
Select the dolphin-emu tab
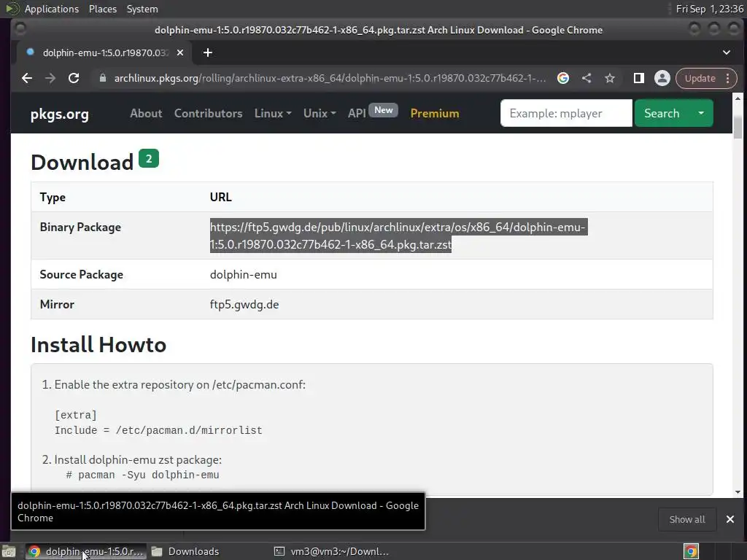point(105,52)
